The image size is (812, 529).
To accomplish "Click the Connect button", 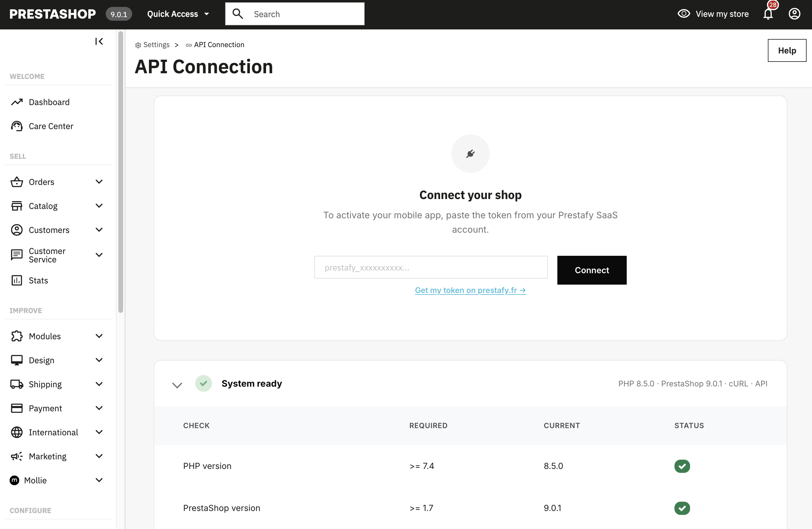I will pyautogui.click(x=592, y=270).
